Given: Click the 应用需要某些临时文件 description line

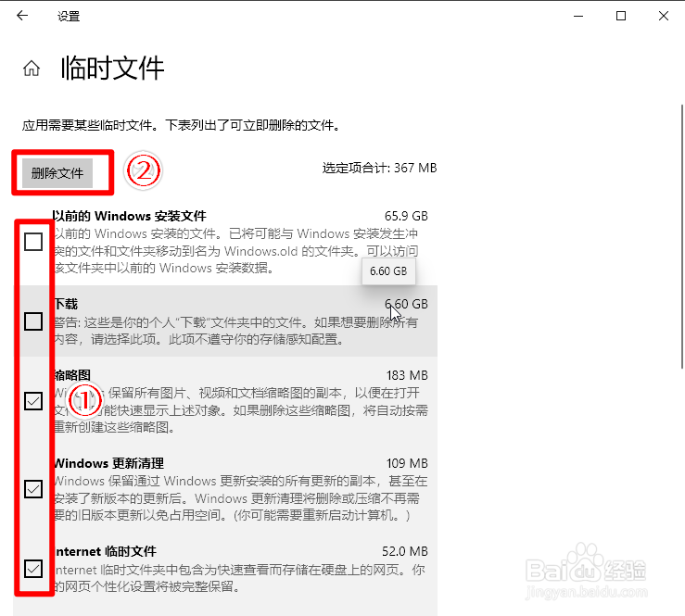Looking at the screenshot, I should (x=182, y=126).
